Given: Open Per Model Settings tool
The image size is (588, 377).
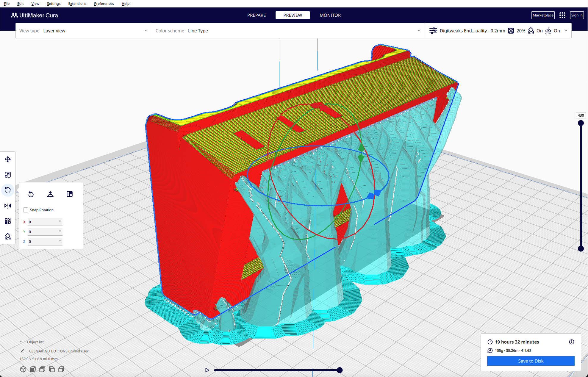Looking at the screenshot, I should pos(8,221).
